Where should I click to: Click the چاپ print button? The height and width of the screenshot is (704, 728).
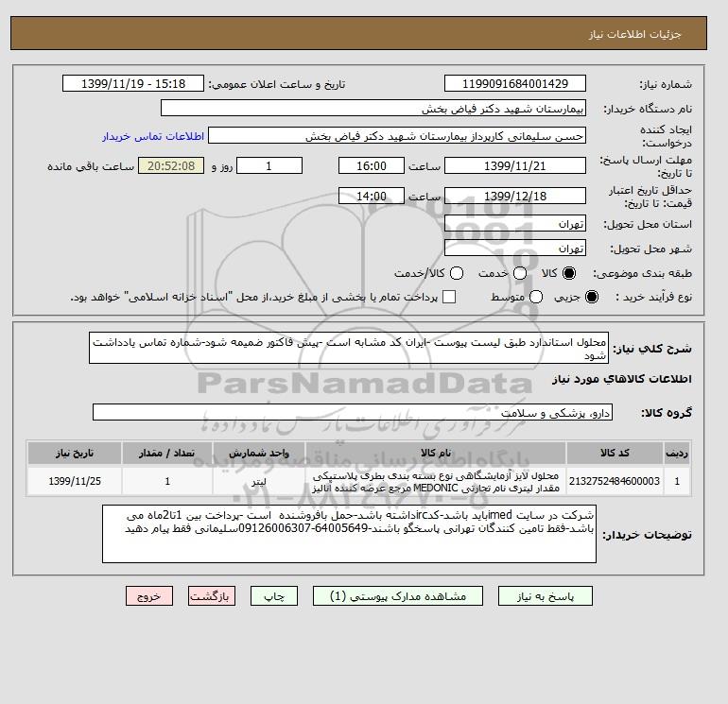(274, 596)
